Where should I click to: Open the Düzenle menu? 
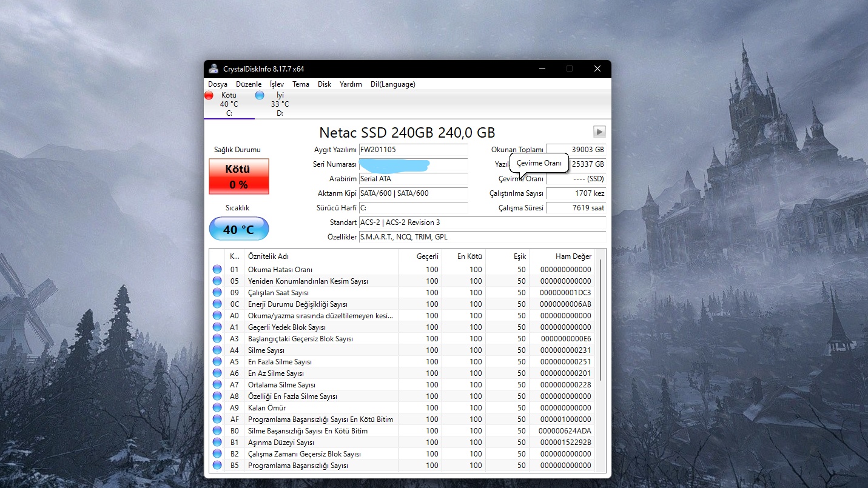[249, 84]
